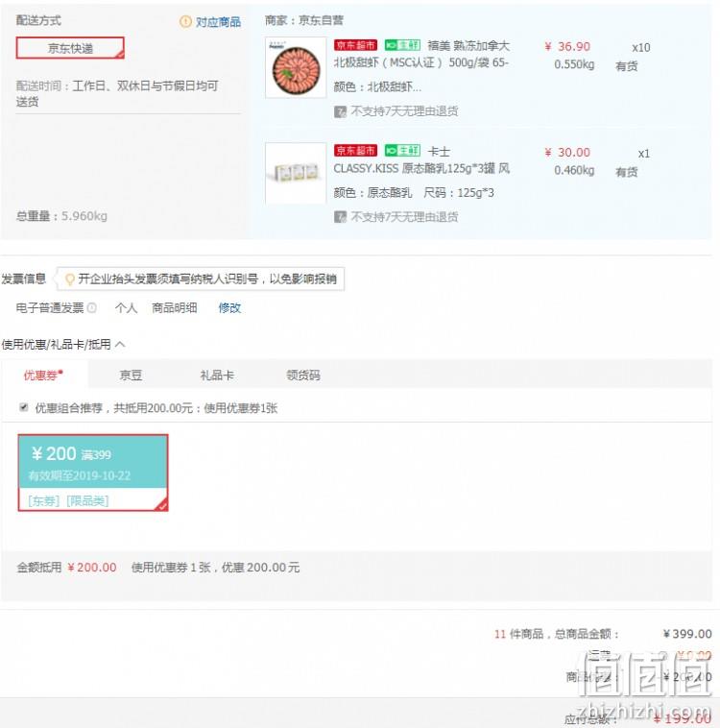Click the help icon next to 电子普通发票

click(92, 308)
